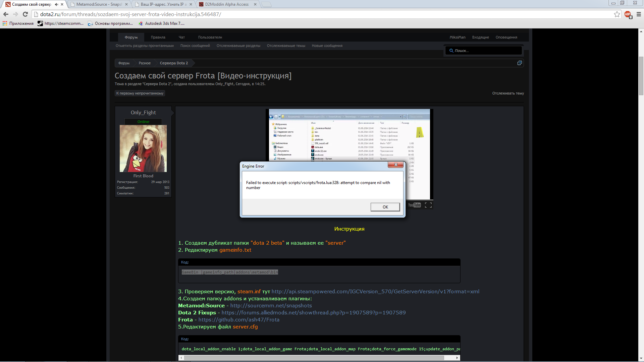Open the Приложения apps shortcut
The width and height of the screenshot is (644, 362).
[18, 23]
